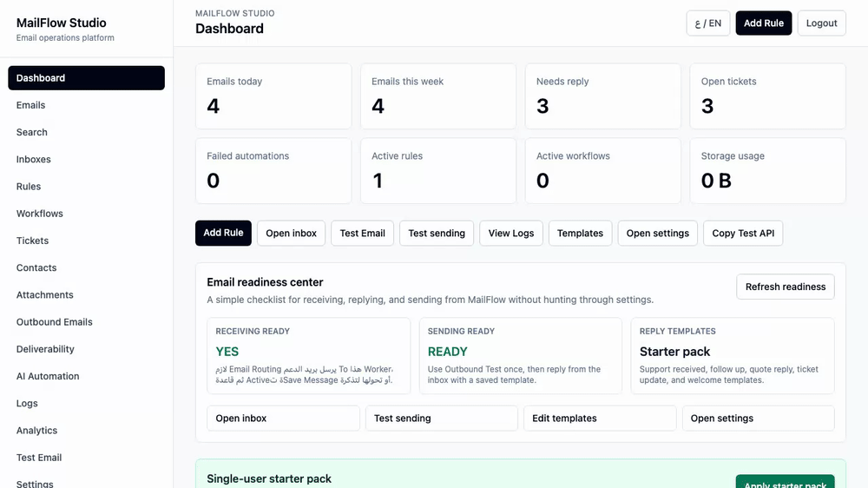Go to AI Automation section
Viewport: 868px width, 488px height.
pyautogui.click(x=86, y=377)
